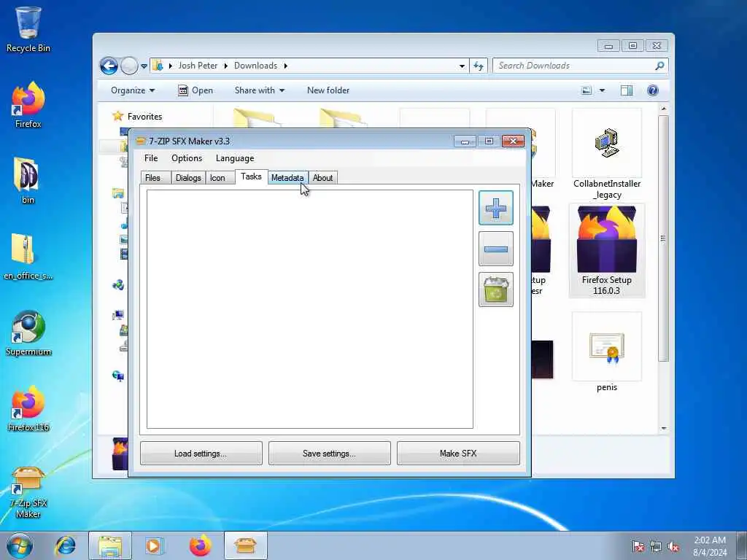Toggle the Explorer preview pane
747x560 pixels.
click(627, 90)
